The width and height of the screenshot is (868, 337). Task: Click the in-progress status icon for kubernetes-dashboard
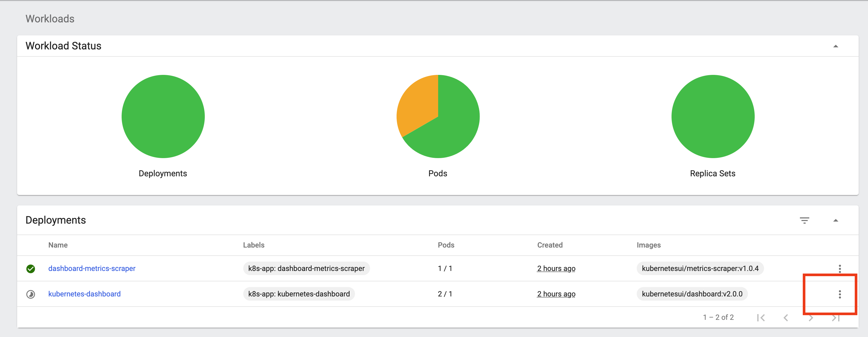(x=31, y=294)
